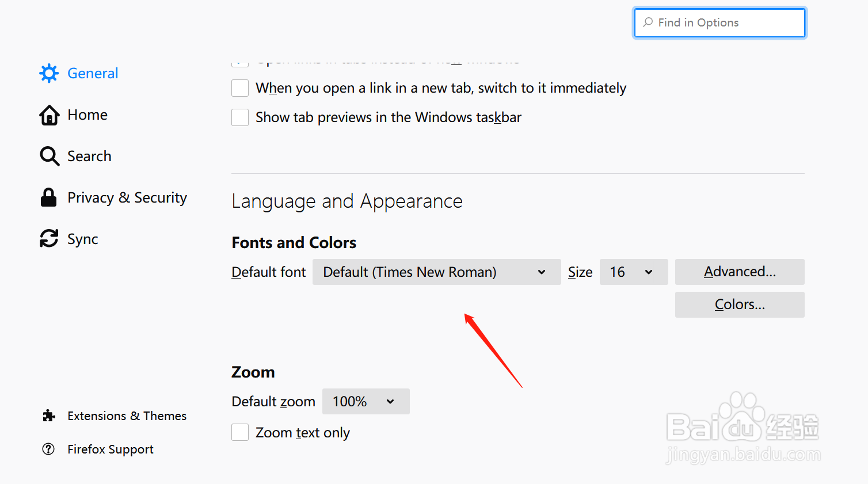This screenshot has height=484, width=868.
Task: Focus the Find in Options search field
Action: click(x=719, y=22)
